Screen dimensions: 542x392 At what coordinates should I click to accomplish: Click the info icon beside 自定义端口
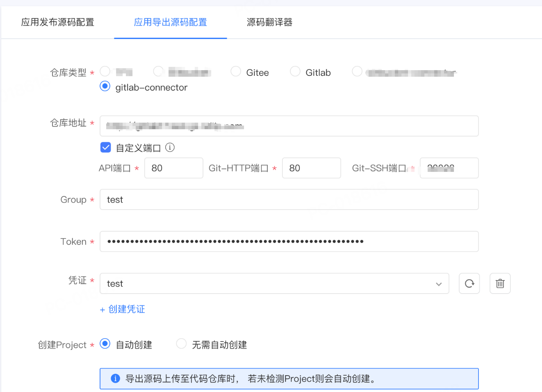coord(170,148)
